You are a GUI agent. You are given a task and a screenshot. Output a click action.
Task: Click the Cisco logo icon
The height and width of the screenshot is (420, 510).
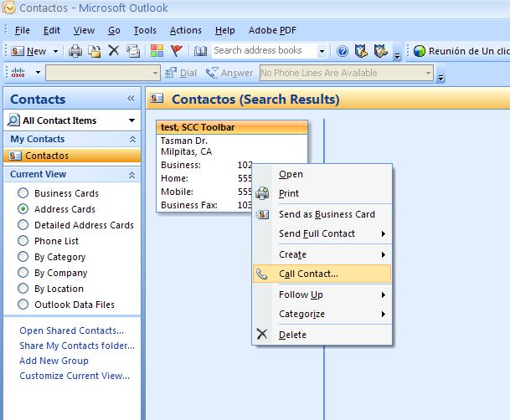[18, 73]
